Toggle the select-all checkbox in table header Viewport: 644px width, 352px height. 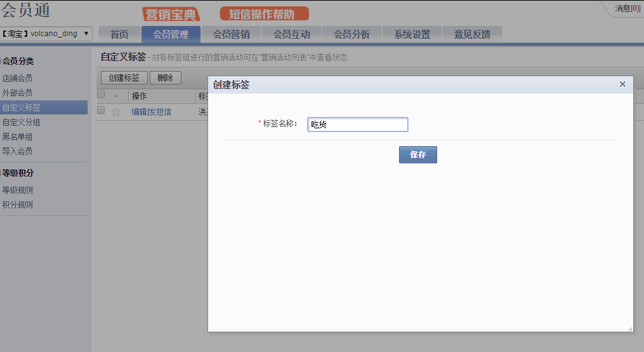[101, 95]
